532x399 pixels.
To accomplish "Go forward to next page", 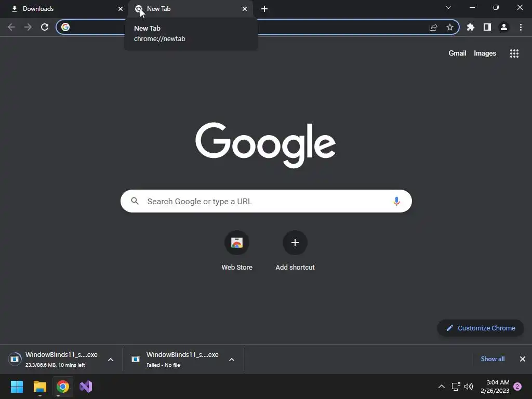I will pyautogui.click(x=28, y=27).
